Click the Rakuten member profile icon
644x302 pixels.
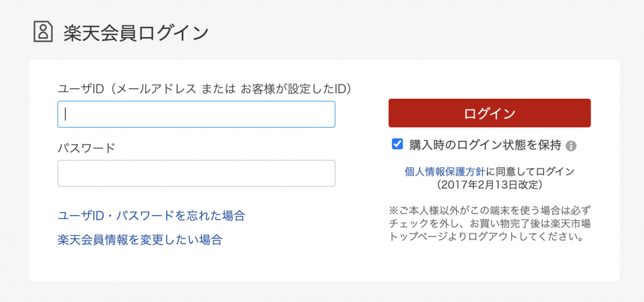pyautogui.click(x=43, y=32)
